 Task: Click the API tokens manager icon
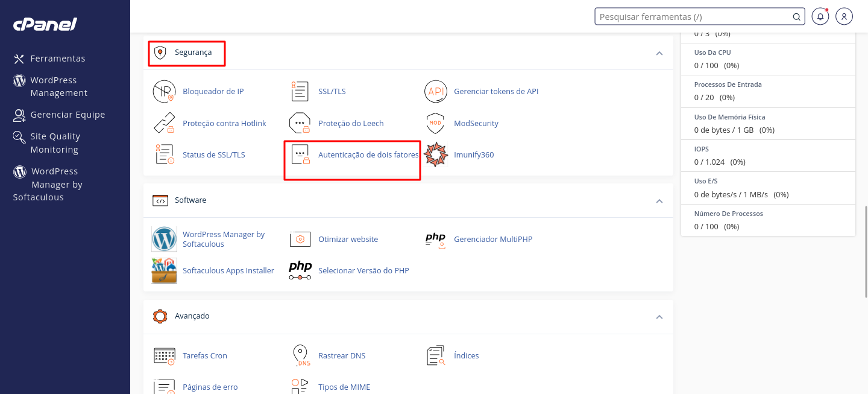(x=435, y=92)
